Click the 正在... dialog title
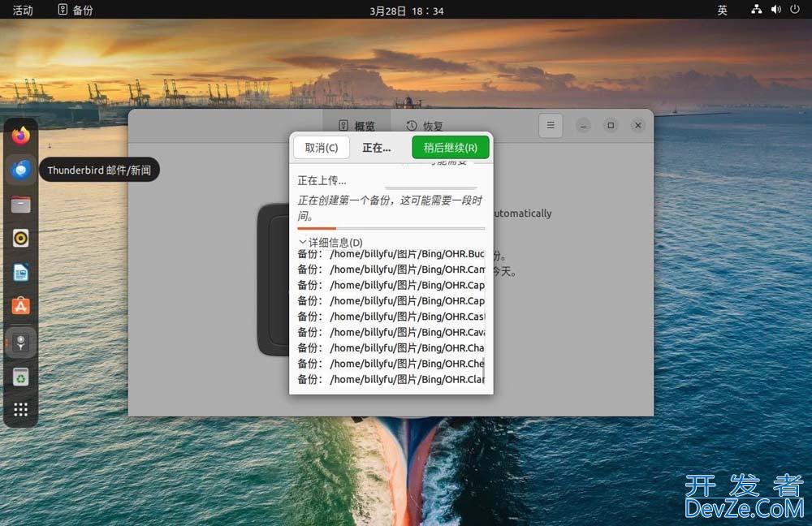 pyautogui.click(x=377, y=148)
